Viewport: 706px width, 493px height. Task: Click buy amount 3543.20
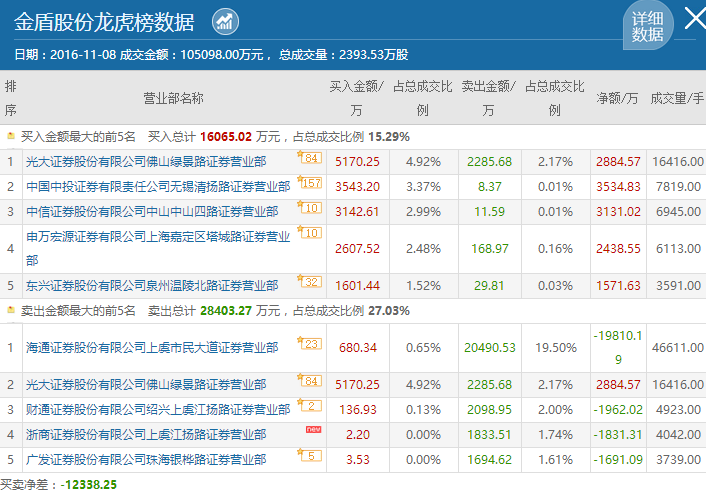[358, 186]
